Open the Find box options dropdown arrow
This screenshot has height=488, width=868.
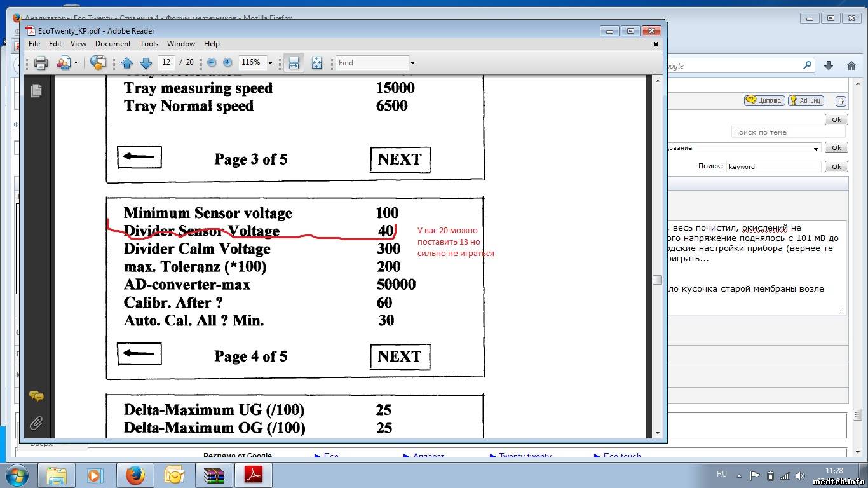(412, 63)
